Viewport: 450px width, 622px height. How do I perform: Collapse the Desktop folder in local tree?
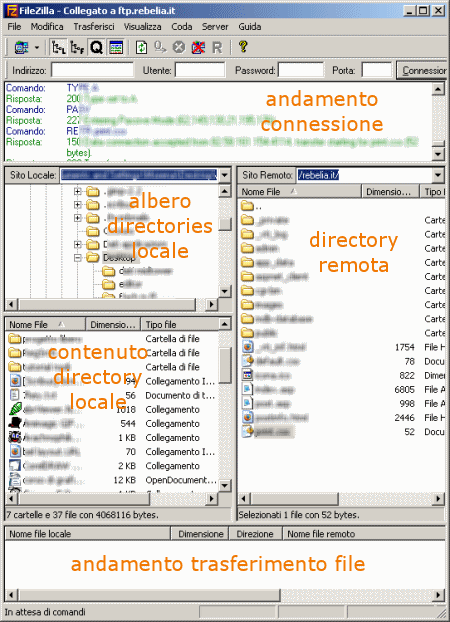78,257
